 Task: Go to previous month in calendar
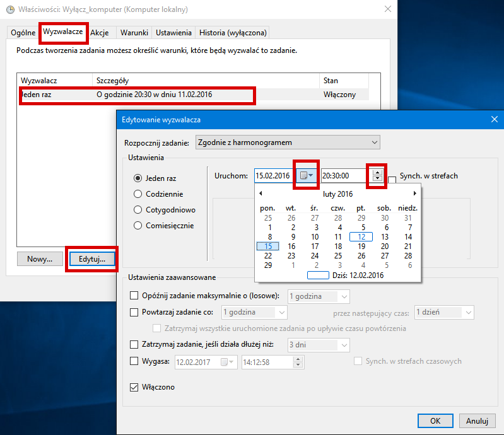(x=261, y=194)
